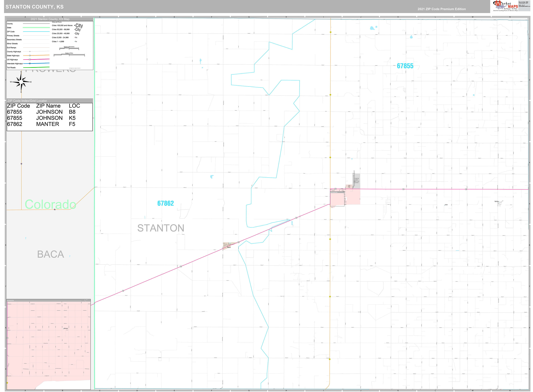The image size is (533, 392).
Task: Click the Interstate Highways shield icon in legend
Action: [x=30, y=64]
